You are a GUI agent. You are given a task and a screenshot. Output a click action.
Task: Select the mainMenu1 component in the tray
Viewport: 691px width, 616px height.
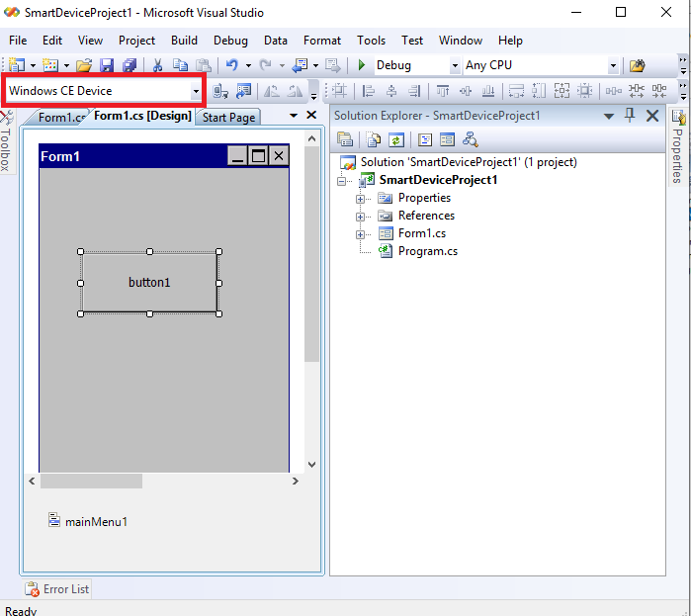(x=88, y=521)
